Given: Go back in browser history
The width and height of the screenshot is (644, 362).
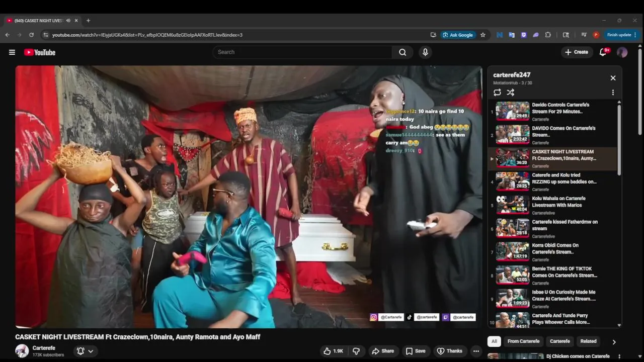Looking at the screenshot, I should 7,35.
